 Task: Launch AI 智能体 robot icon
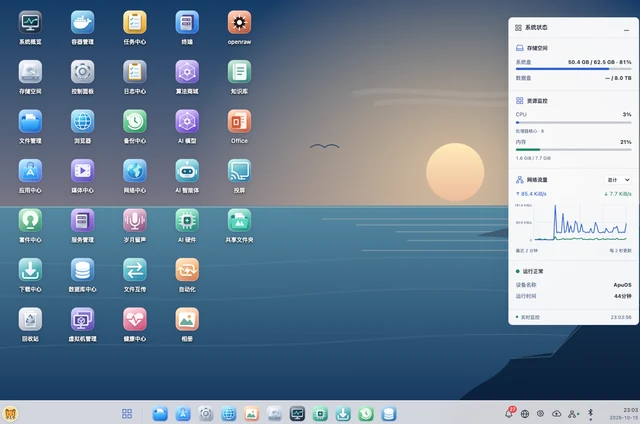click(x=187, y=171)
